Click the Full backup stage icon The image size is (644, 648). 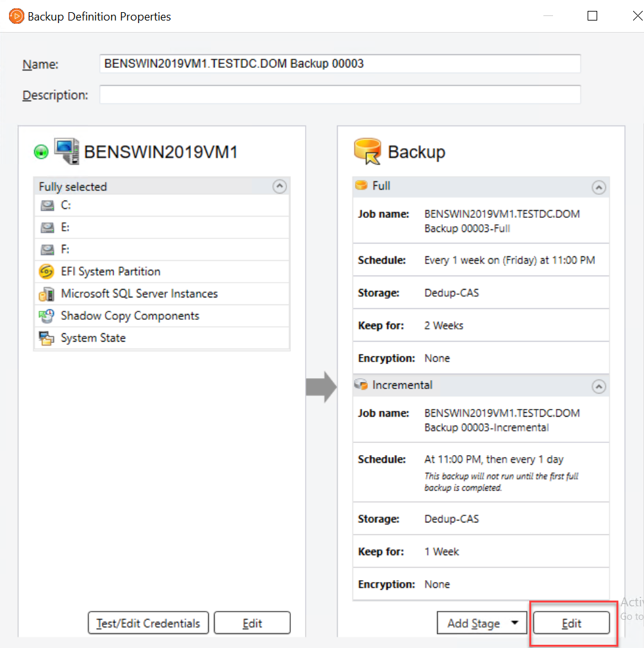click(361, 185)
